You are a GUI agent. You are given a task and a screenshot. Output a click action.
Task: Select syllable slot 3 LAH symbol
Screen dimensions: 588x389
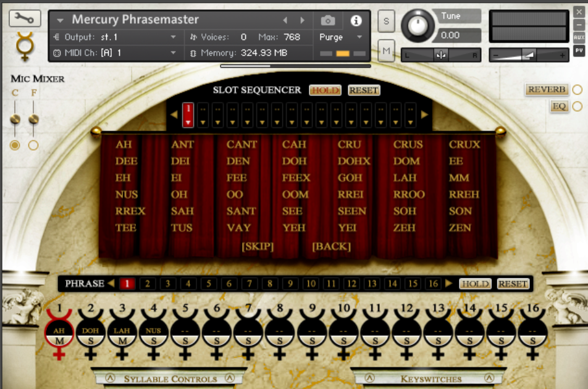[x=122, y=334]
